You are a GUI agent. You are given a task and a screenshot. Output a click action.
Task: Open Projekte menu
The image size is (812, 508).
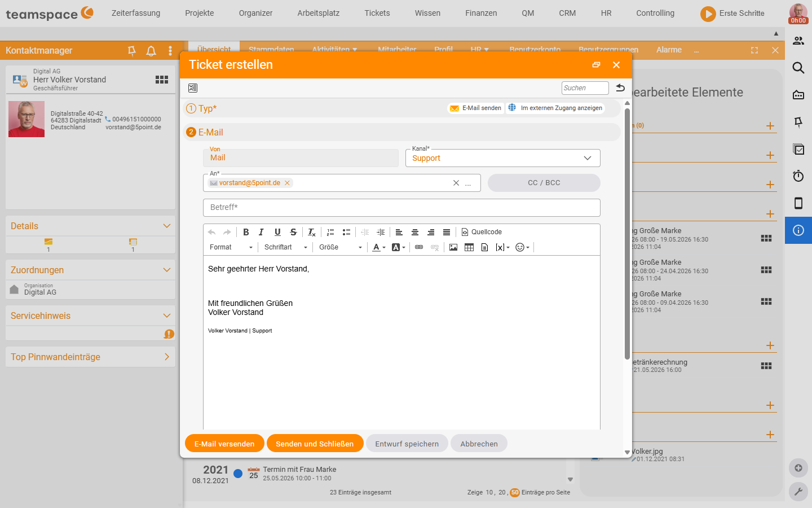[200, 13]
